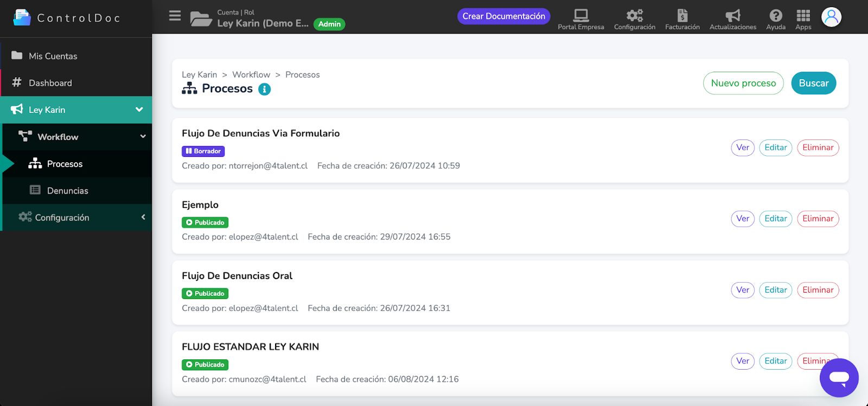The height and width of the screenshot is (406, 868).
Task: Click Crear Documentación button
Action: [503, 16]
